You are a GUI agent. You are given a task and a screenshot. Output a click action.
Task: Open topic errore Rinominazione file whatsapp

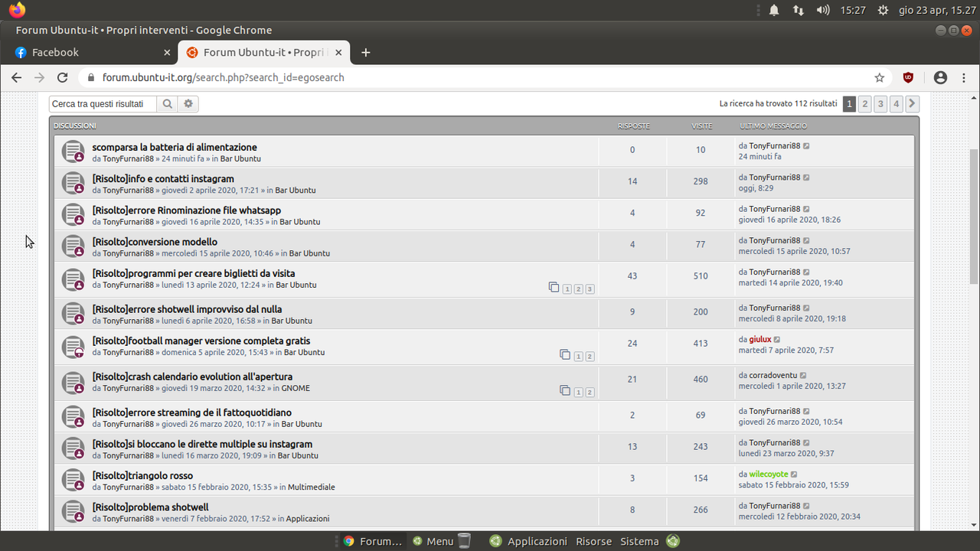[187, 210]
